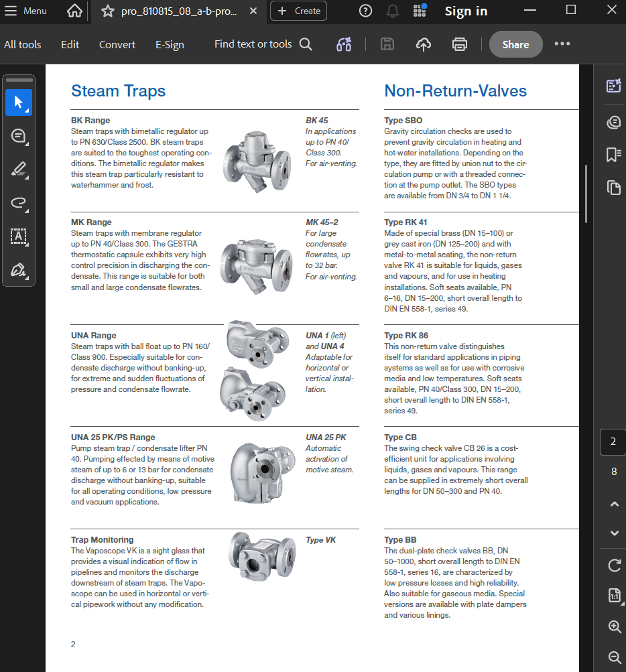Open the AI Assistant toolbar icon
The image size is (626, 672).
point(344,44)
